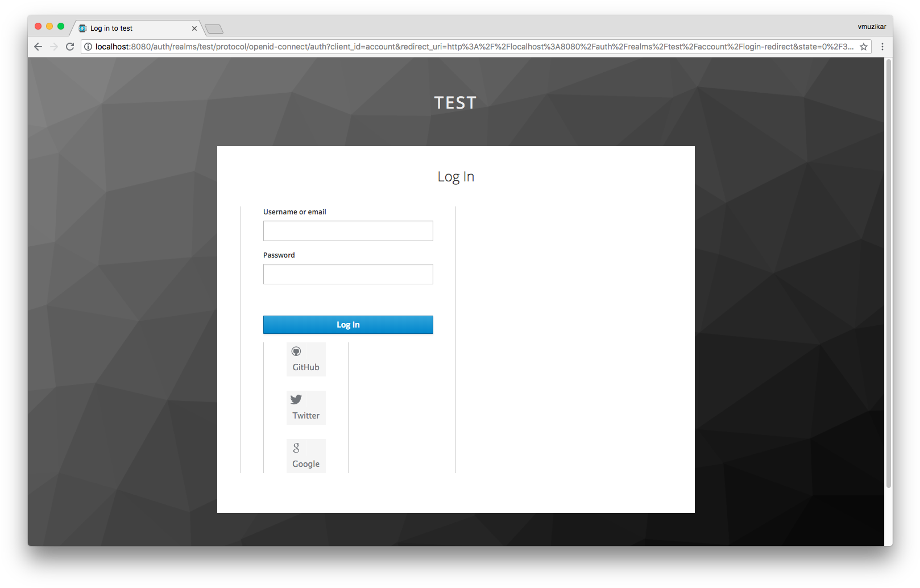This screenshot has width=920, height=588.
Task: Minimize the window with yellow button
Action: point(49,26)
